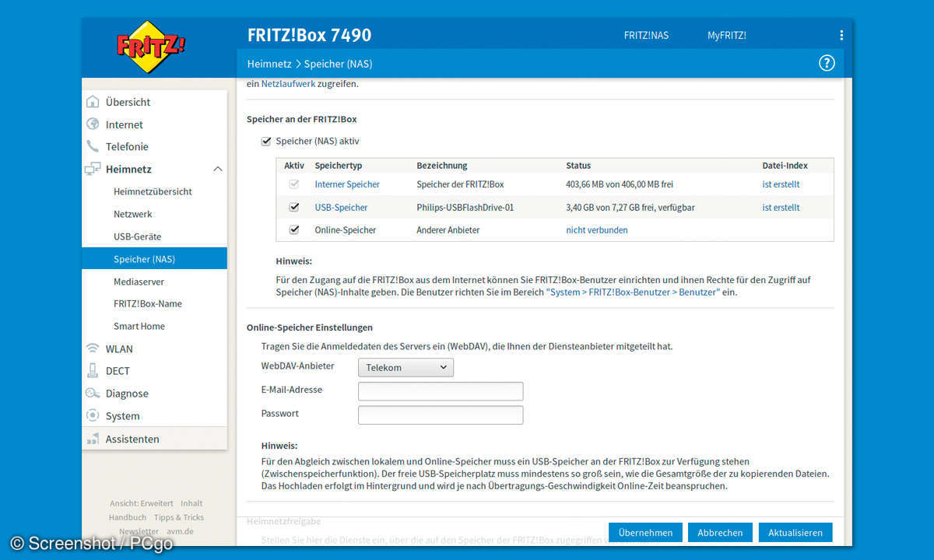Uncheck the Online-Speicher active checkbox

tap(293, 230)
